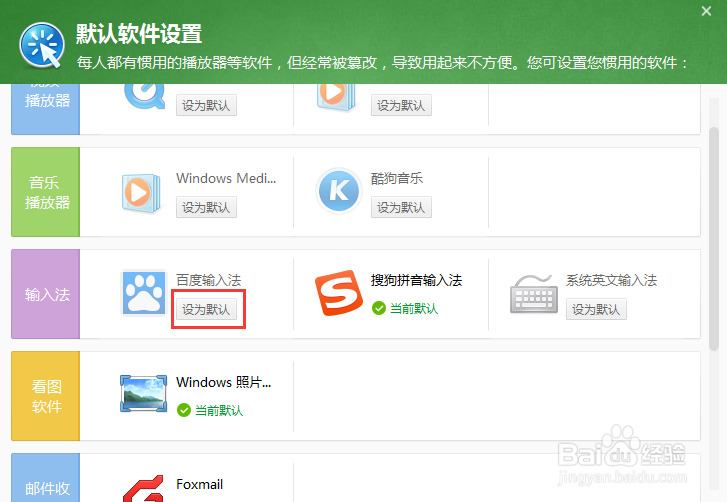
Task: Select the 音乐播放器 category label
Action: (46, 192)
